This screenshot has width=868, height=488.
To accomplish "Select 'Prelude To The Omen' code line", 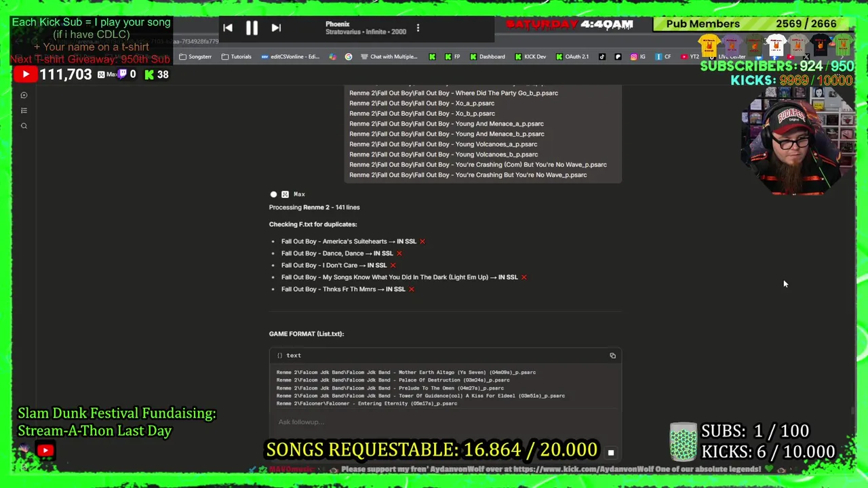I will (x=390, y=388).
